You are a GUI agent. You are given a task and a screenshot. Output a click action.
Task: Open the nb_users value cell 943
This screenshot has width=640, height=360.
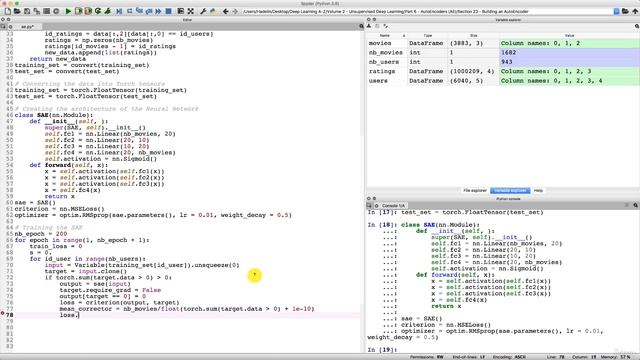569,62
